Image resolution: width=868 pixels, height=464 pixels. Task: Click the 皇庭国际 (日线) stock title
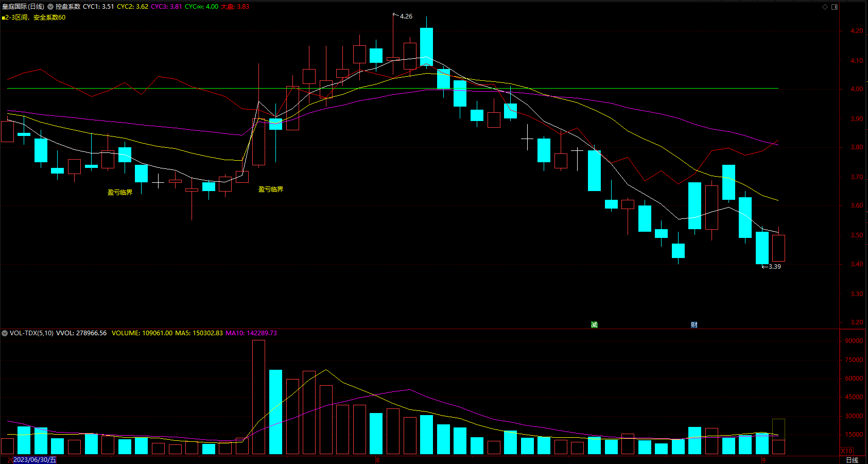23,7
